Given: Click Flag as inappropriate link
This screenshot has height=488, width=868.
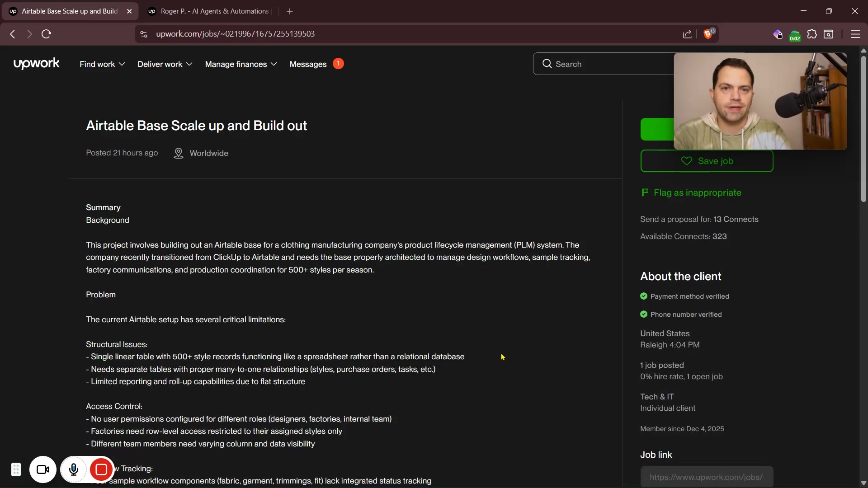Looking at the screenshot, I should pos(697,193).
